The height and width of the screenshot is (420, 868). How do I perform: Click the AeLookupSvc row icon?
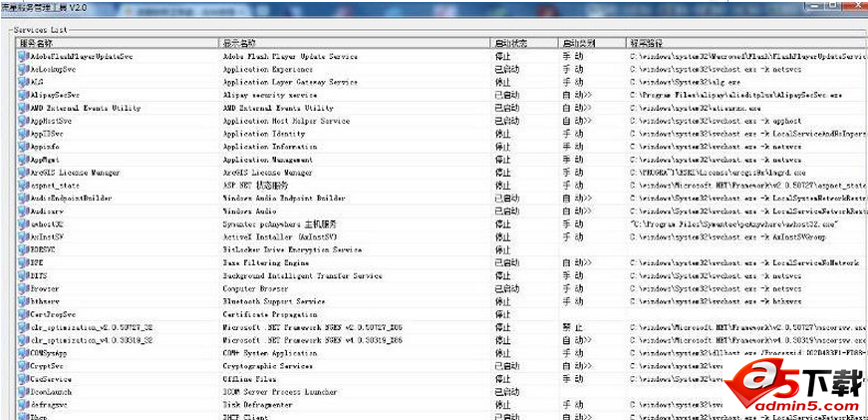(23, 69)
